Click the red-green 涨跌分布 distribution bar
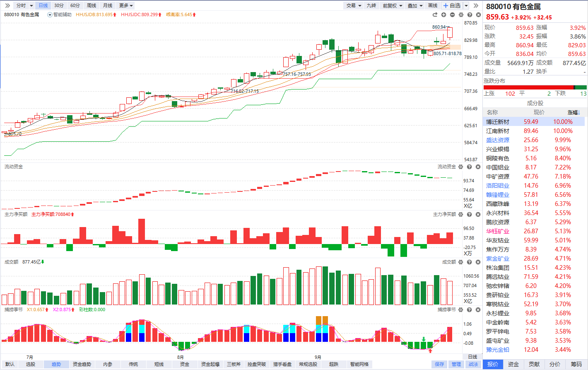 click(x=535, y=87)
